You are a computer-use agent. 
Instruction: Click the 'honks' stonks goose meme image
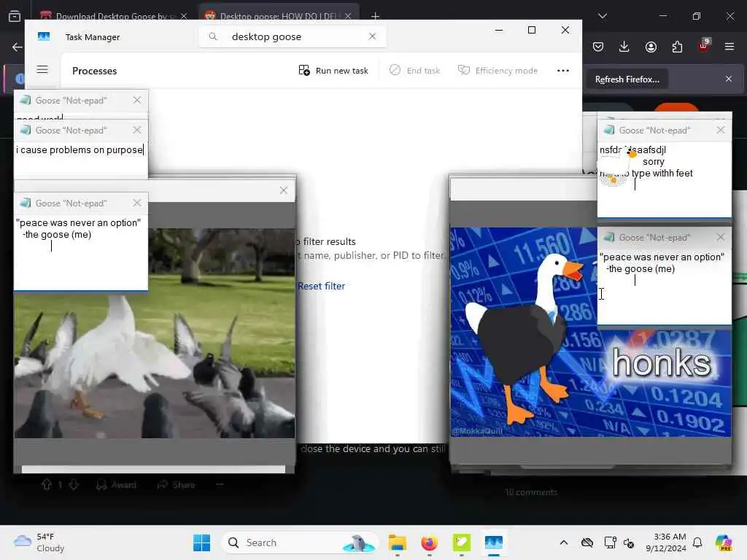pos(591,332)
